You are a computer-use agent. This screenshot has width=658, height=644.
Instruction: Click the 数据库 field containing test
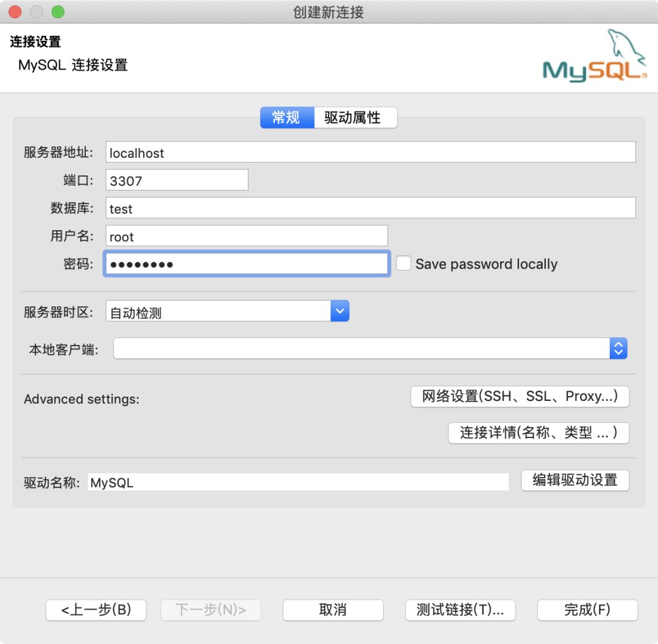click(370, 208)
